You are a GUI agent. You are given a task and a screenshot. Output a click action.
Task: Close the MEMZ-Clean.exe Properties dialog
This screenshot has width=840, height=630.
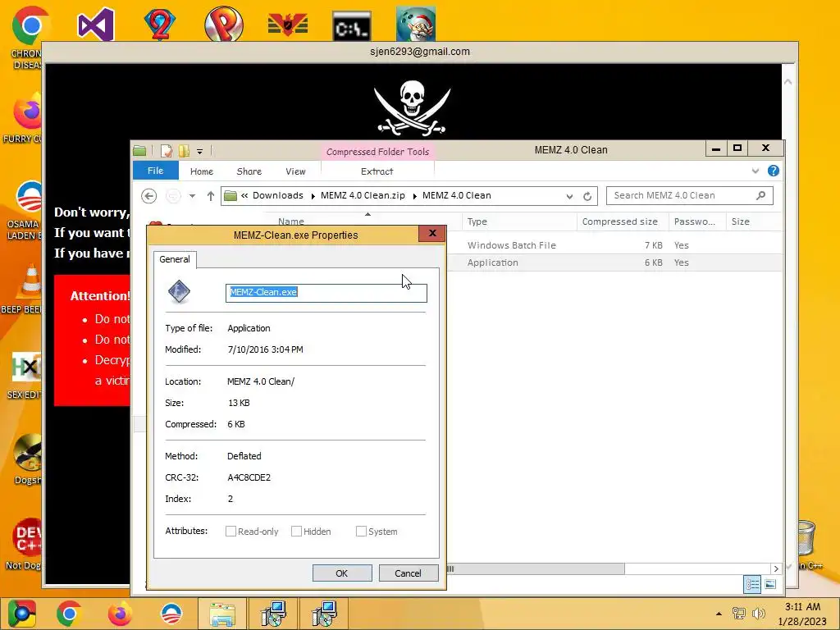[432, 234]
